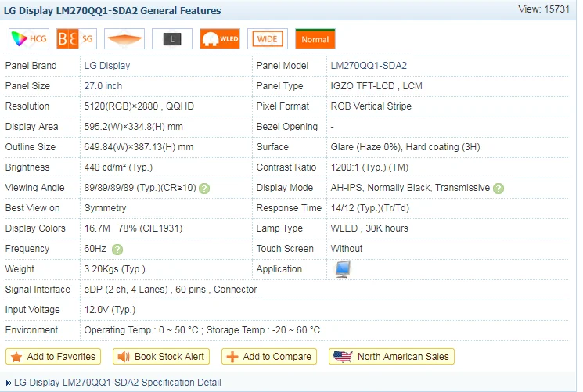Click the Panel Brand row label
This screenshot has width=583, height=392.
tap(31, 66)
